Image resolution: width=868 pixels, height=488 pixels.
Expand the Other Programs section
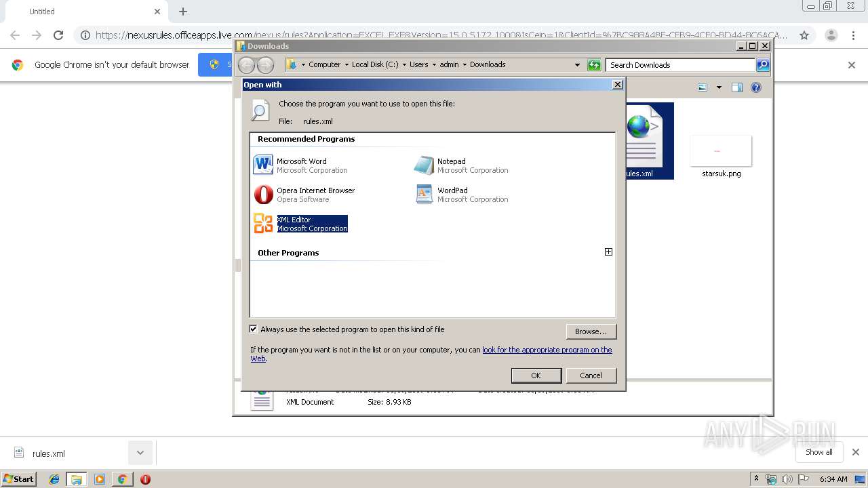[608, 252]
